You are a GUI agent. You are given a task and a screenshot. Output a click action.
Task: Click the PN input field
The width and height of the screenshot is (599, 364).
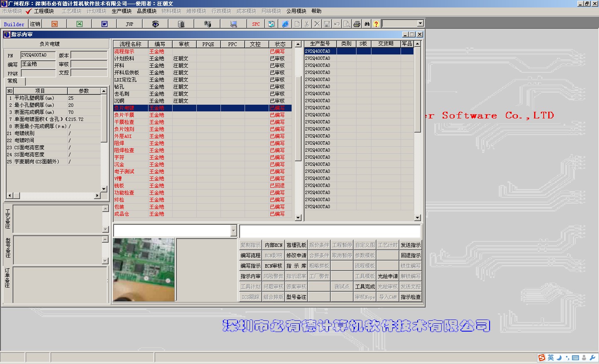click(38, 55)
